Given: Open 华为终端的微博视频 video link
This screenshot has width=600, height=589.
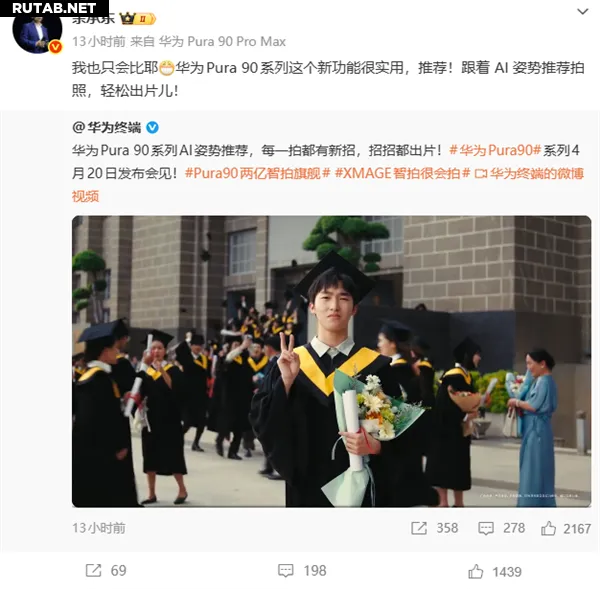Looking at the screenshot, I should (328, 184).
